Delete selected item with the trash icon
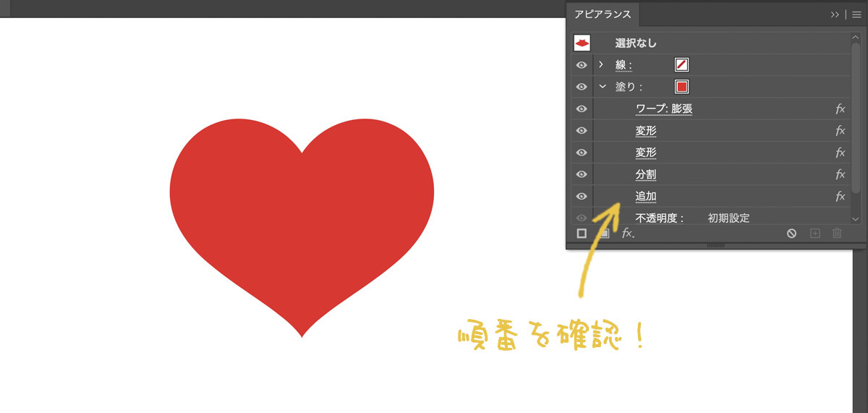Viewport: 868px width, 413px height. click(837, 234)
